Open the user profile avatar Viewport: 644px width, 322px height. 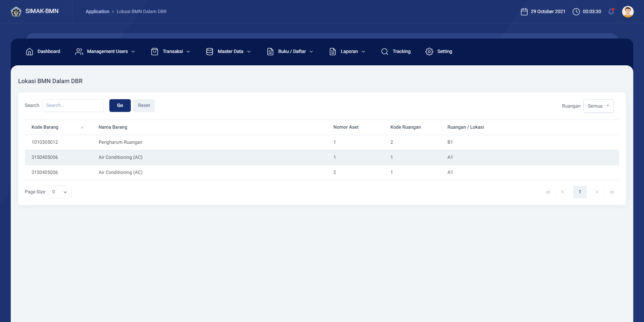pyautogui.click(x=628, y=12)
